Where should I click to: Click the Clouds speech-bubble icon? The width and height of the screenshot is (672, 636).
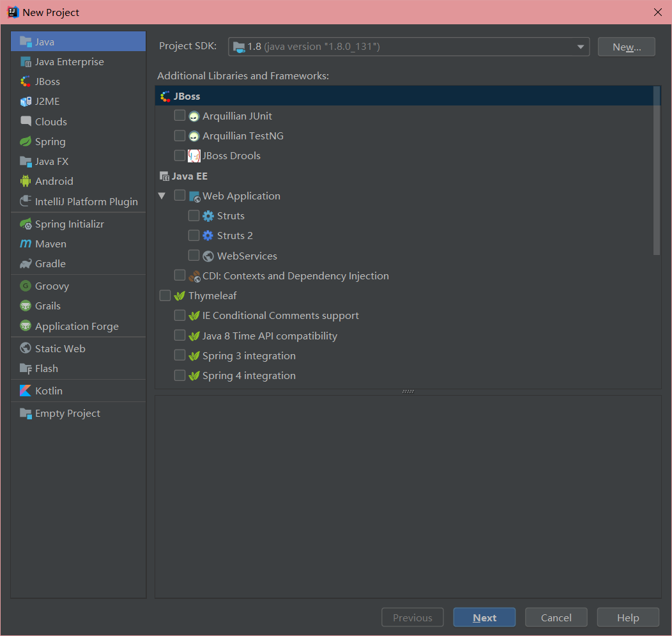click(x=26, y=121)
